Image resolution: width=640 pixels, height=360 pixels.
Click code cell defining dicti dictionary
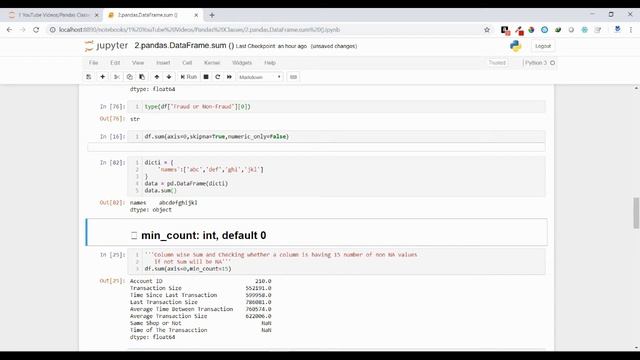tap(336, 176)
